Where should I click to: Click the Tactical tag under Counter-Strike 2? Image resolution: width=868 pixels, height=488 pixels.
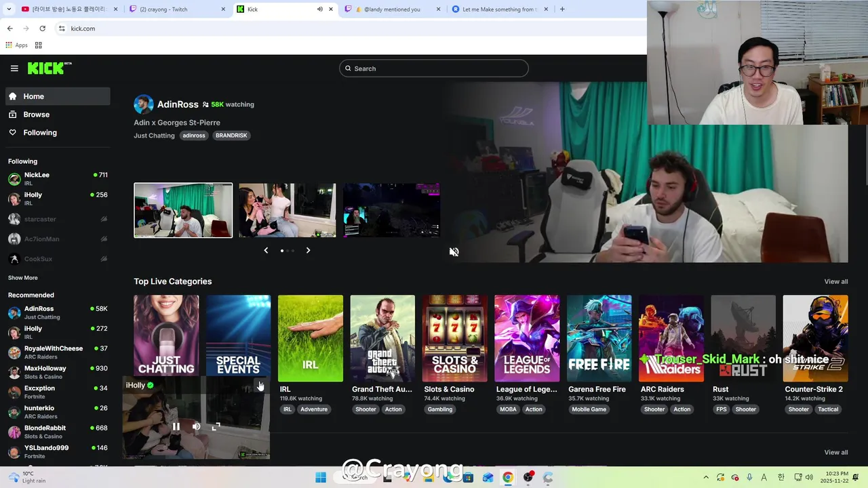(x=828, y=409)
